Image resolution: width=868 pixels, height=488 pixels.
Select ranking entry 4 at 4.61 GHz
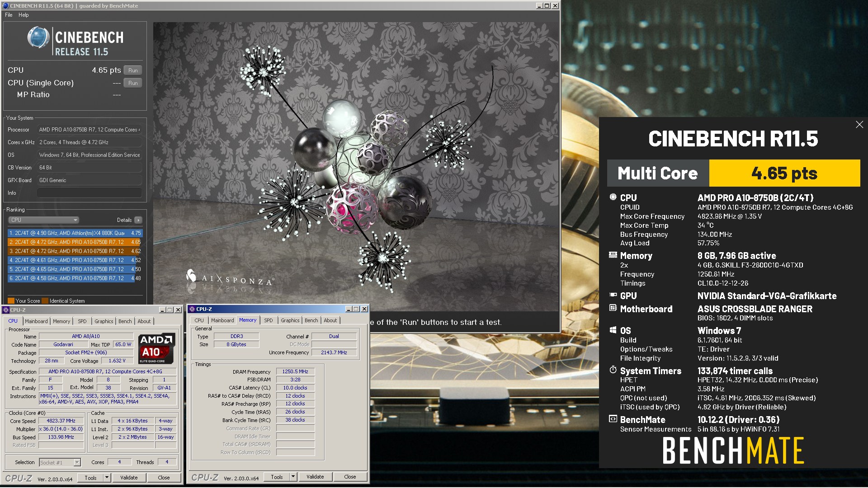75,260
